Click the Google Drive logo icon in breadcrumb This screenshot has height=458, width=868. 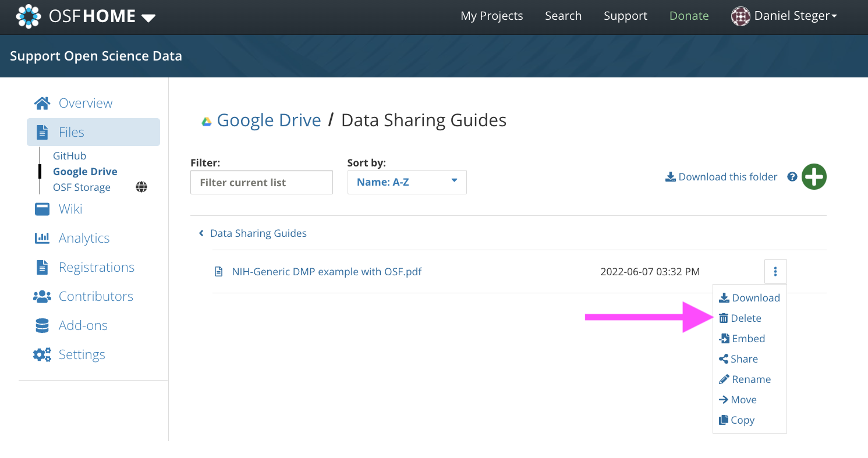click(206, 122)
